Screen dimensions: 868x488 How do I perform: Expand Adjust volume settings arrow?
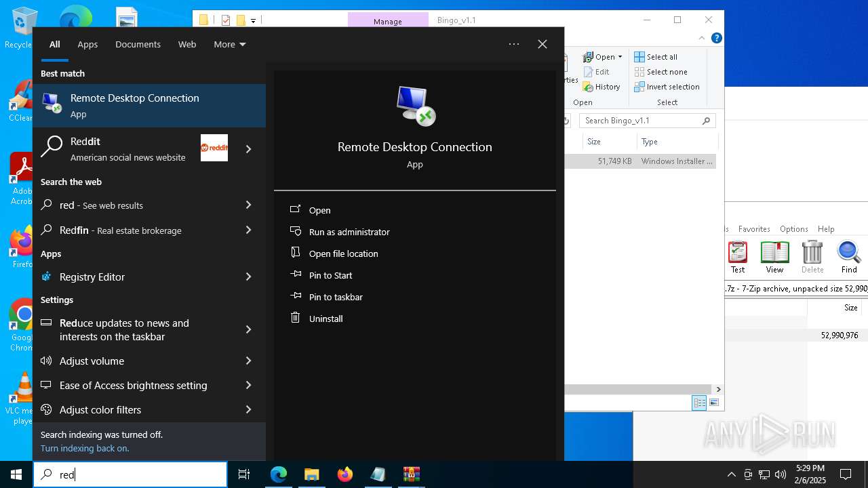248,361
